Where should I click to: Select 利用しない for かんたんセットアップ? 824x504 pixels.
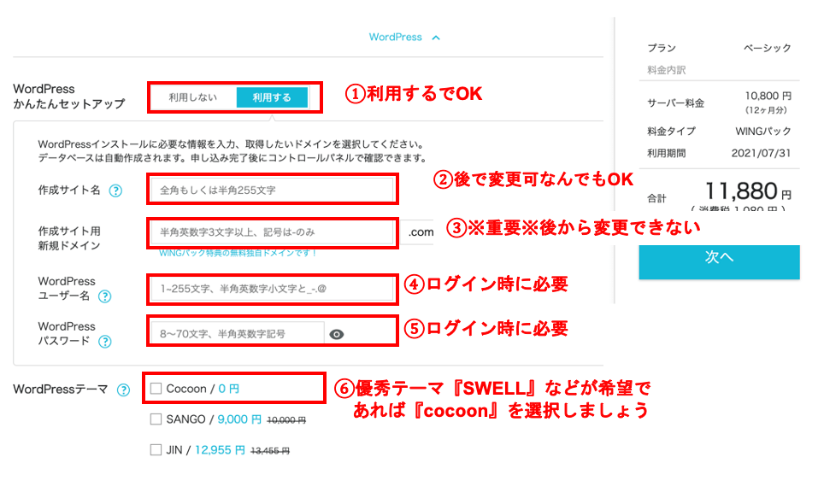click(x=193, y=97)
